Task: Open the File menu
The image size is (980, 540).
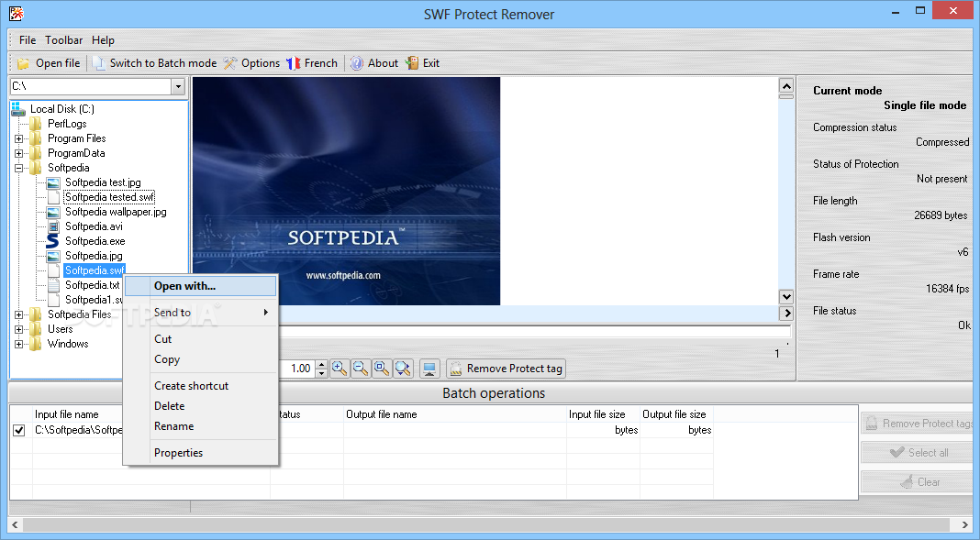Action: coord(28,40)
